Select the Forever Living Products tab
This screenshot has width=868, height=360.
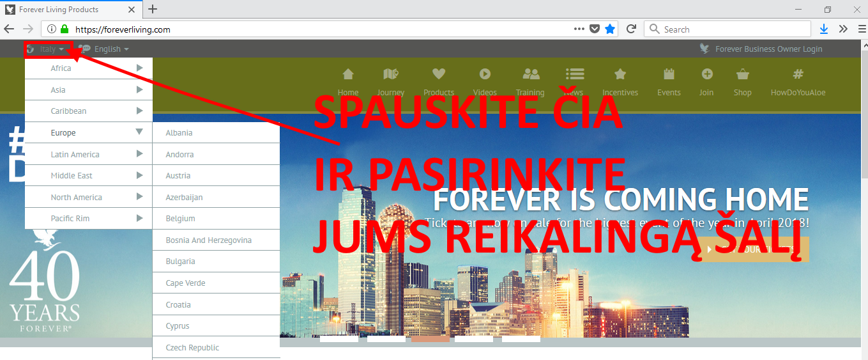72,10
